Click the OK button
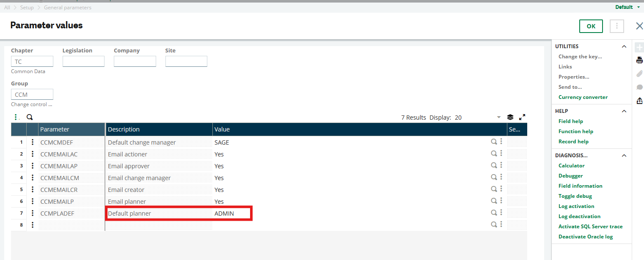644x260 pixels. point(591,26)
